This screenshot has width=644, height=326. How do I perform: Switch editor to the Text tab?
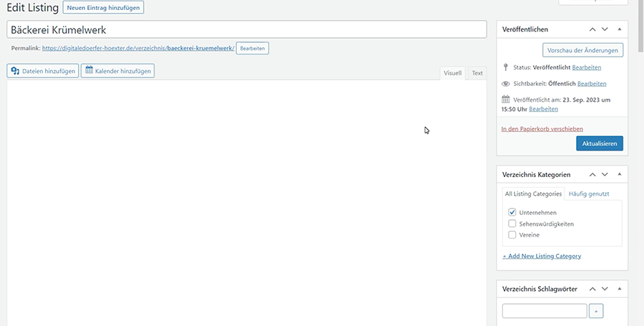pos(477,73)
